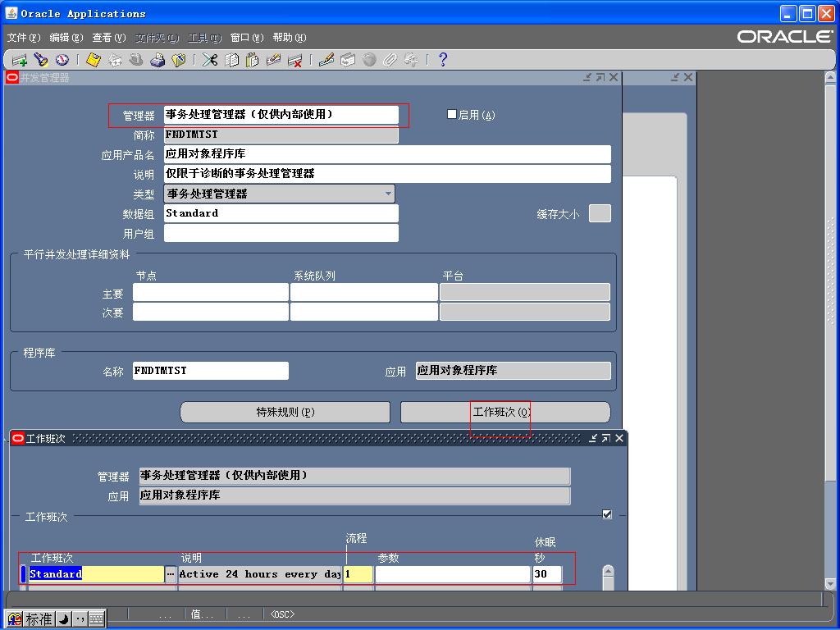840x630 pixels.
Task: Click the 'Active 24 hours every day' description
Action: (260, 574)
